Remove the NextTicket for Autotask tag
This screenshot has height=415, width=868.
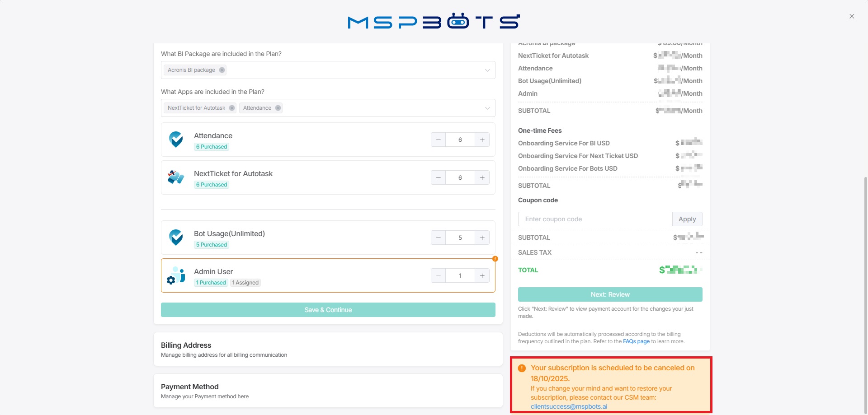(232, 108)
